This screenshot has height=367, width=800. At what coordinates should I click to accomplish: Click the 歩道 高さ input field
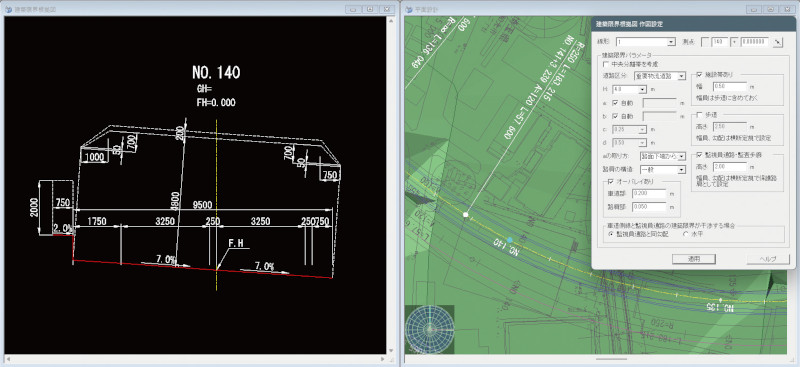click(730, 127)
